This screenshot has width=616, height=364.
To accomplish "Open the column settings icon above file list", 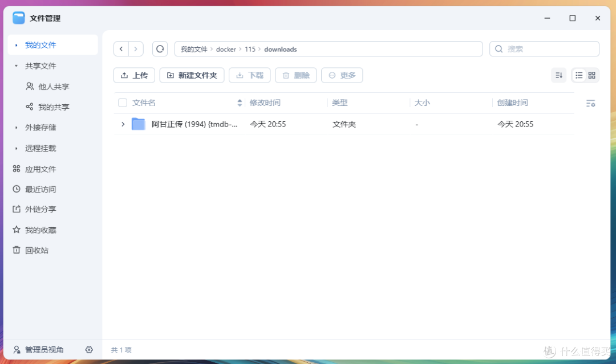I will pos(590,103).
